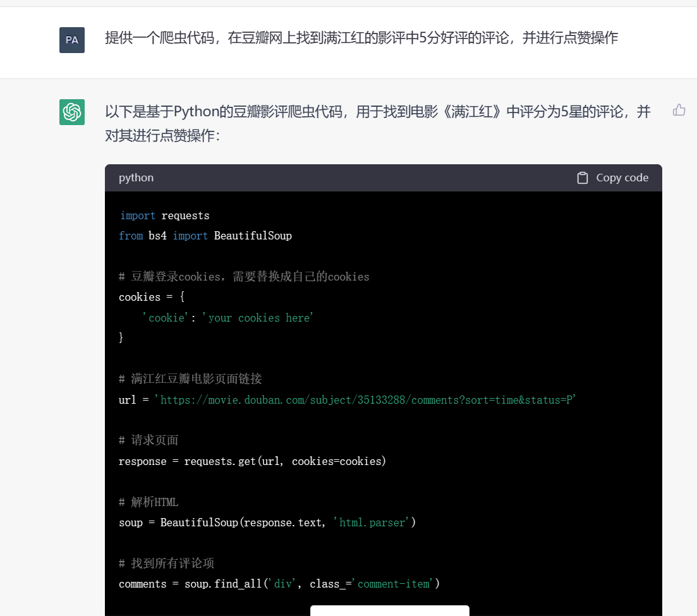Click the 'import requests' code line

point(164,216)
